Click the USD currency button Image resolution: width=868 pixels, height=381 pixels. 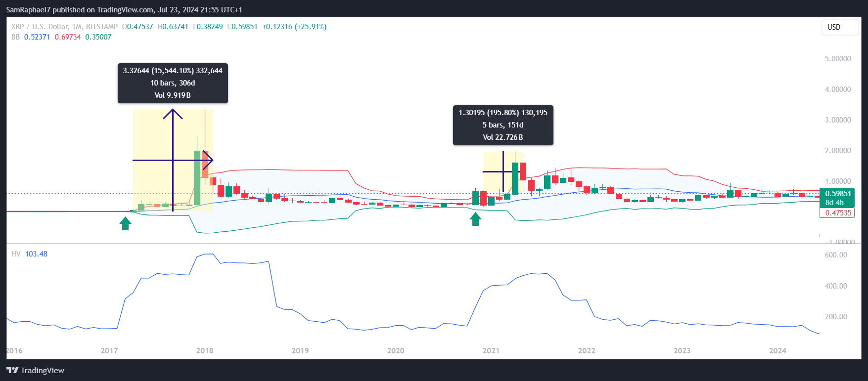click(840, 27)
